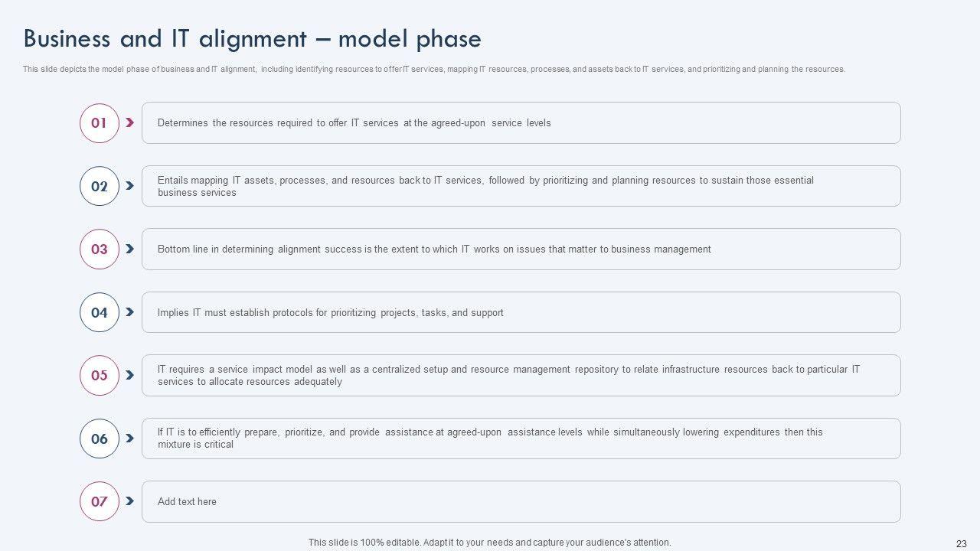Select the 04 numbered circle
The width and height of the screenshot is (980, 551).
(100, 312)
